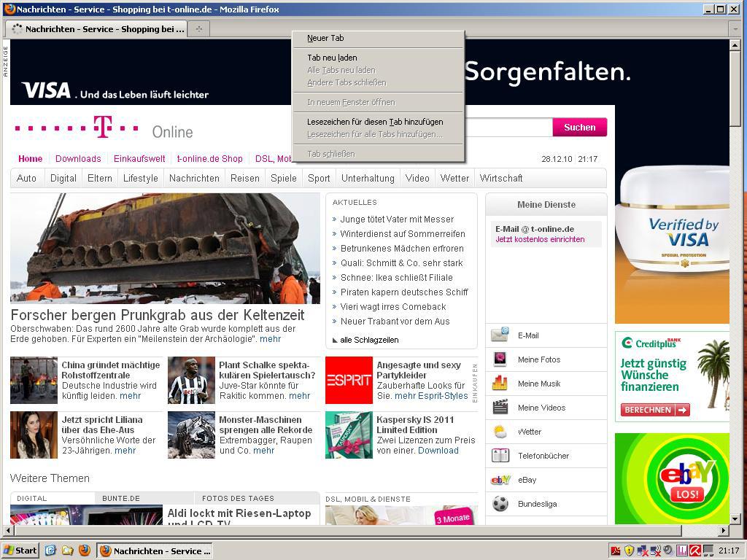Click the Nachrichten - Service taskbar button
The image size is (747, 560).
point(155,551)
